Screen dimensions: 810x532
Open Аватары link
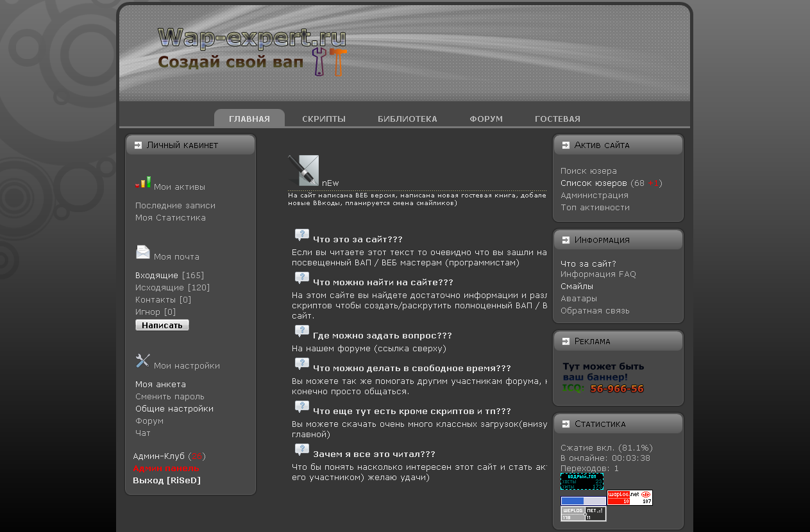[578, 299]
